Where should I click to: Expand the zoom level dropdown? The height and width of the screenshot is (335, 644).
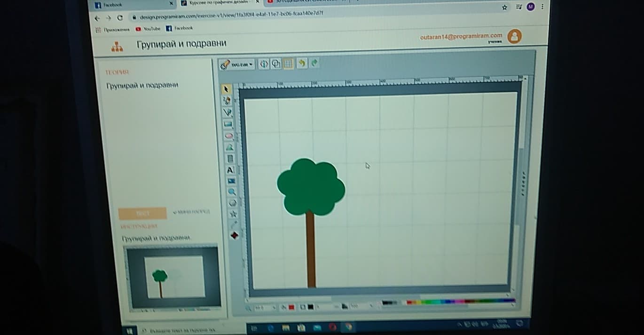pos(274,308)
